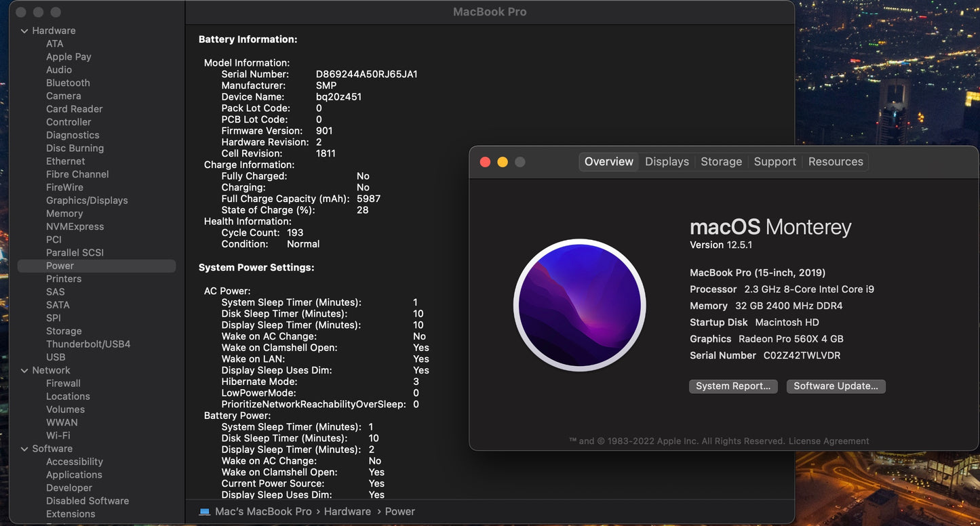Click the macOS Monterey logo image
The height and width of the screenshot is (526, 980).
(x=579, y=305)
